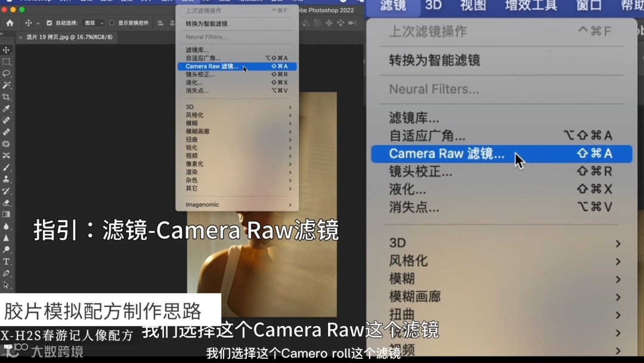
Task: Select the Spot Healing Brush tool
Action: pyautogui.click(x=6, y=121)
